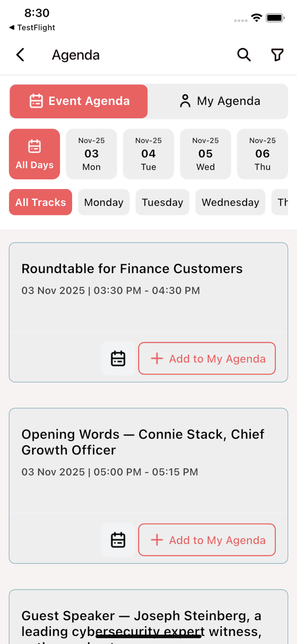Viewport: 297px width, 644px height.
Task: Tap calendar icon on Roundtable session
Action: (118, 358)
